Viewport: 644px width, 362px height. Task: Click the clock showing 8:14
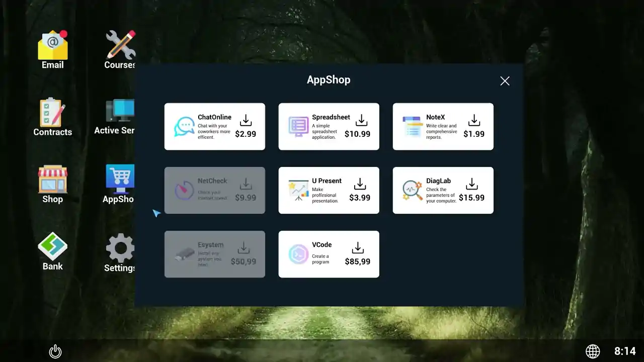point(625,351)
